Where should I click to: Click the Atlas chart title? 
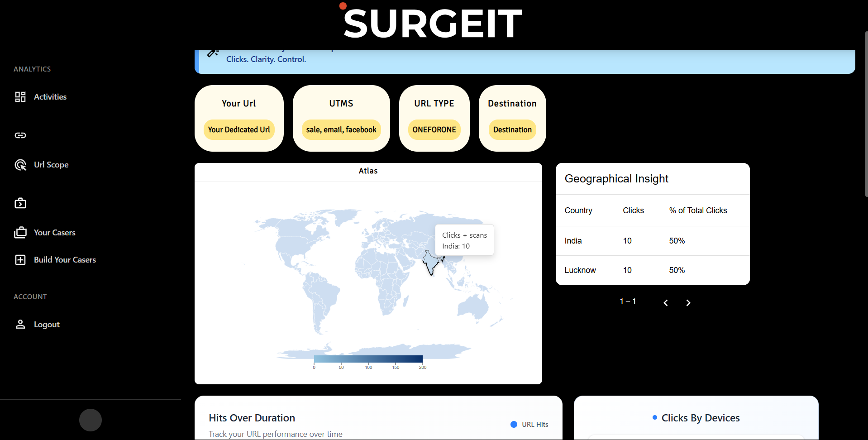coord(368,171)
